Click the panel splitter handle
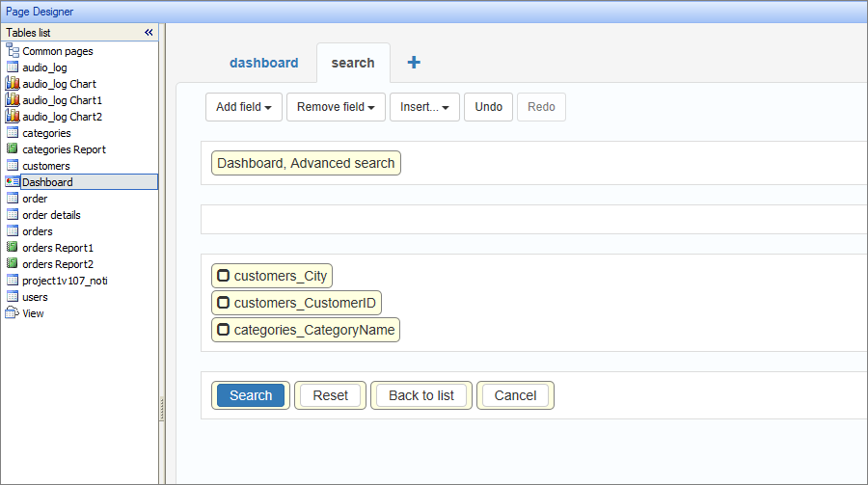 click(162, 409)
